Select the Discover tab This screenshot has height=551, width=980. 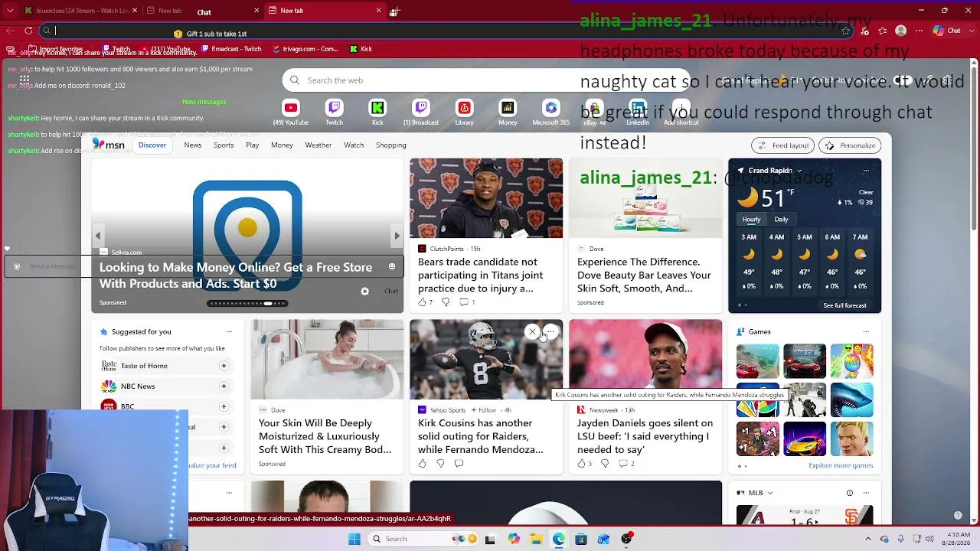(152, 145)
